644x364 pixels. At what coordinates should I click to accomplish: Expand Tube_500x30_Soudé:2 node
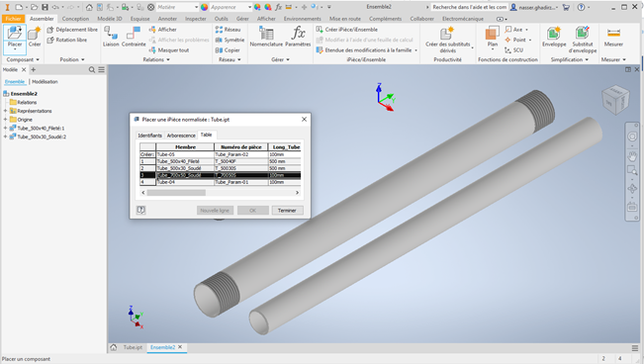(x=5, y=136)
